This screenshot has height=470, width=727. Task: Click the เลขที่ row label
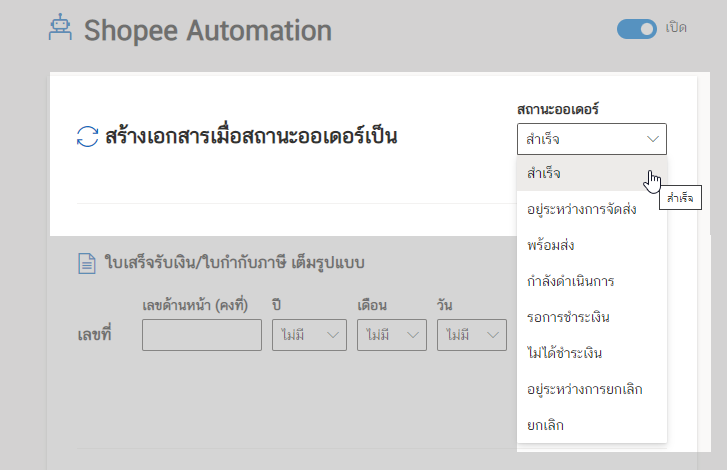coord(95,334)
